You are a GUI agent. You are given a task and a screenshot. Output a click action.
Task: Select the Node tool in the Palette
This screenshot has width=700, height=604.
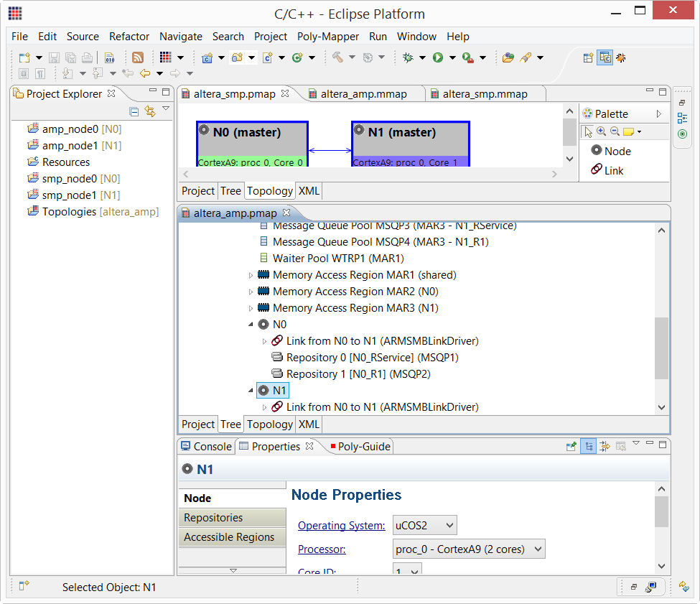coord(611,151)
